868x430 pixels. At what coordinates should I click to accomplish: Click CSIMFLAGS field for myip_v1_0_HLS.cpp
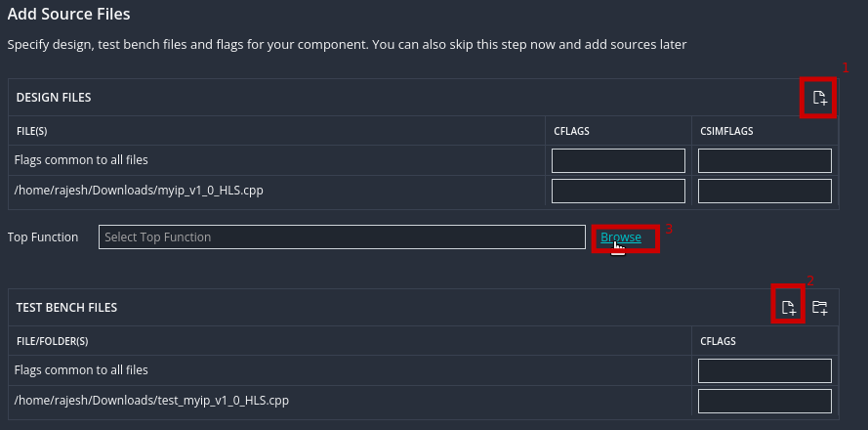pos(765,191)
